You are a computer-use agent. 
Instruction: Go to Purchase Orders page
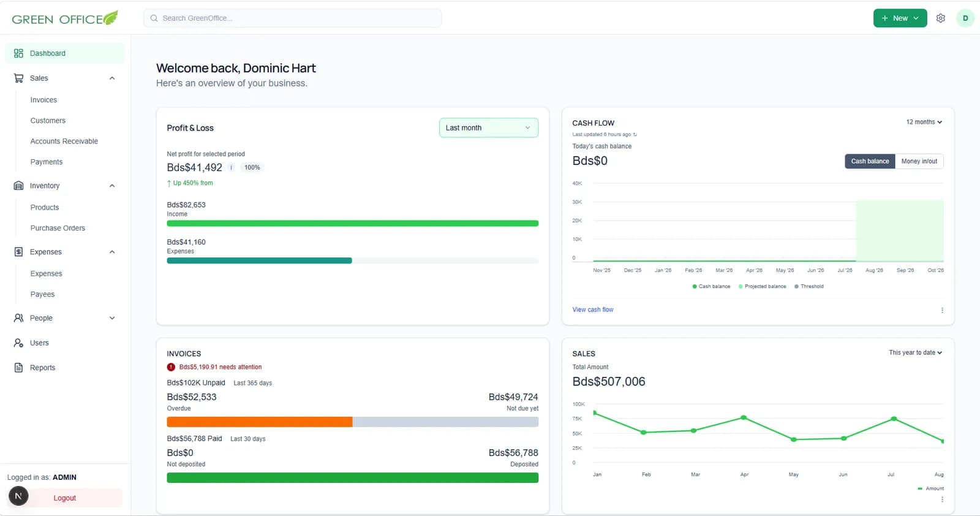[58, 228]
